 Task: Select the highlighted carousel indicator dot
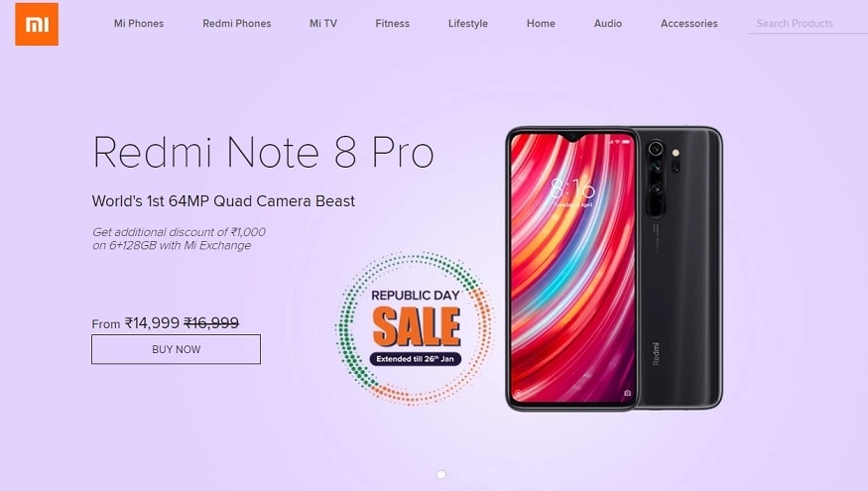441,474
